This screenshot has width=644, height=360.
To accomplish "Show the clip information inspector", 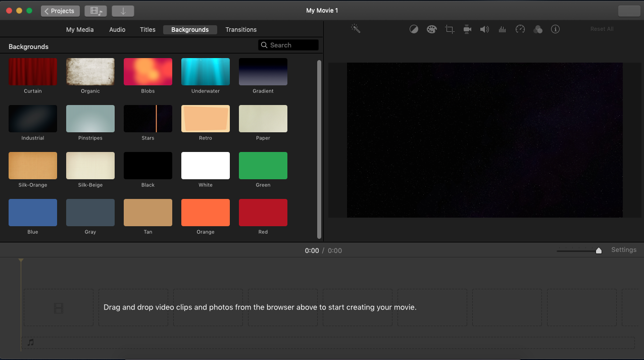I will point(555,29).
